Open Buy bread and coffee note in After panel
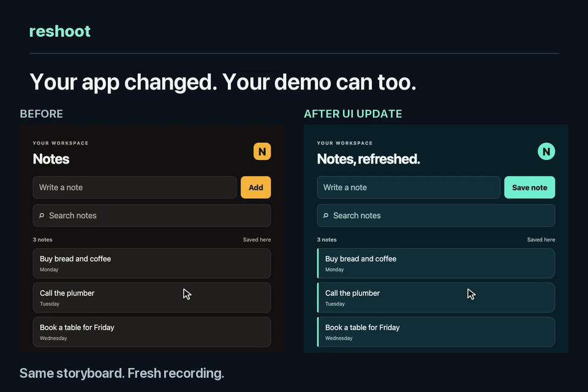This screenshot has height=392, width=588. tap(436, 263)
